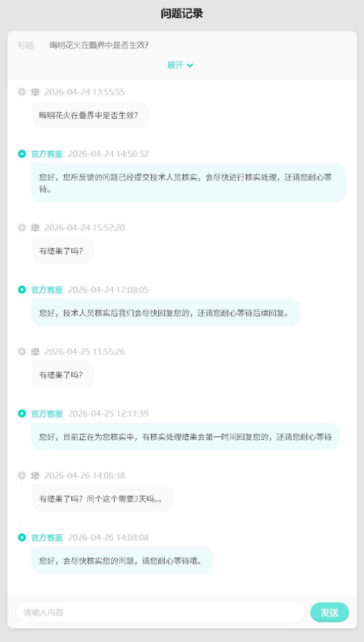This screenshot has height=642, width=364.
Task: Click the teal marker beside 12:11:39 official reply
Action: pyautogui.click(x=22, y=414)
